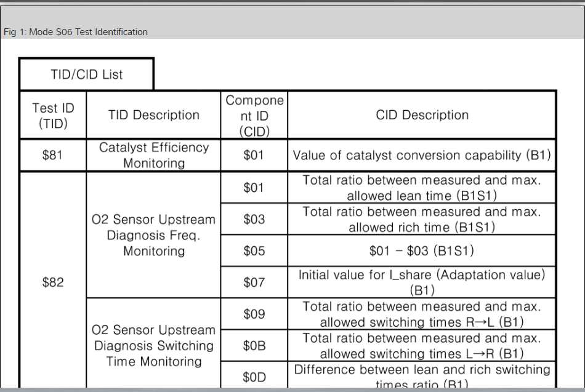585x392 pixels.
Task: Click the 'CID Description' column header
Action: tap(422, 115)
